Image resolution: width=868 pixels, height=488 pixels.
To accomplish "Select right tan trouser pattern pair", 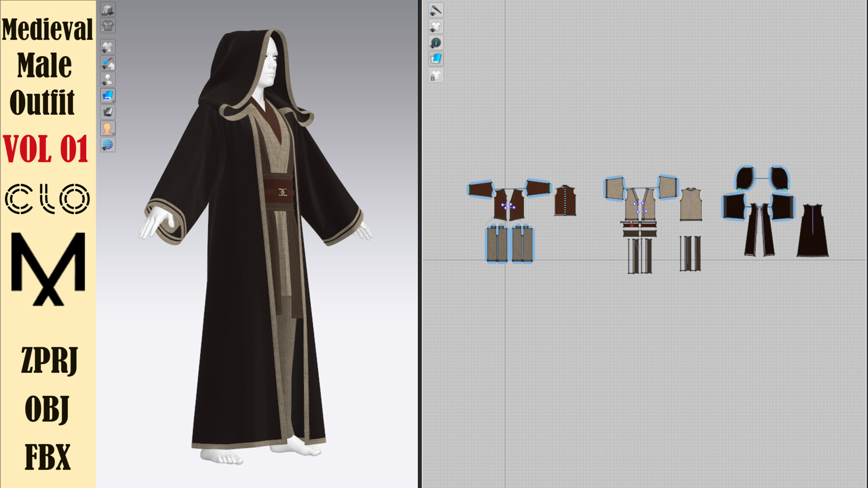I will coord(522,244).
